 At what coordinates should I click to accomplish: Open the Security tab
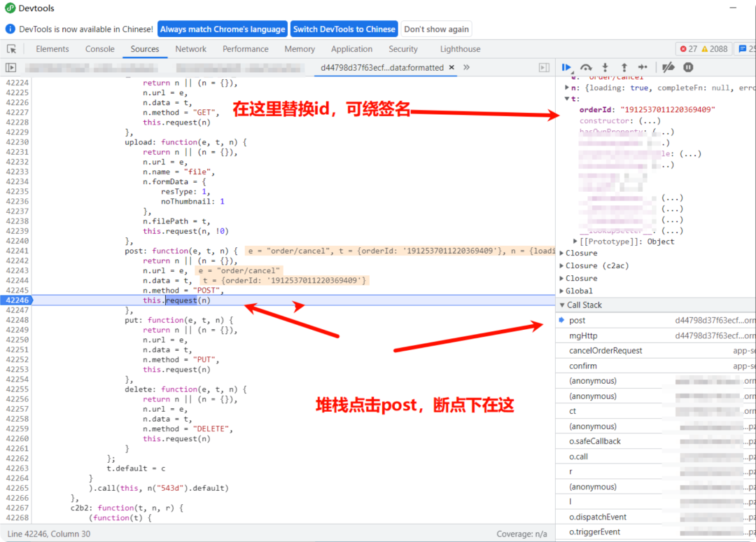(403, 49)
